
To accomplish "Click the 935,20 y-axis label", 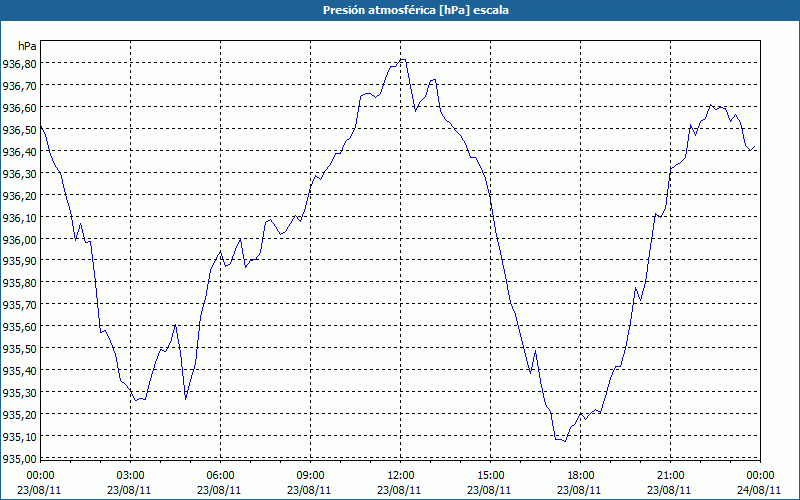I will (19, 414).
